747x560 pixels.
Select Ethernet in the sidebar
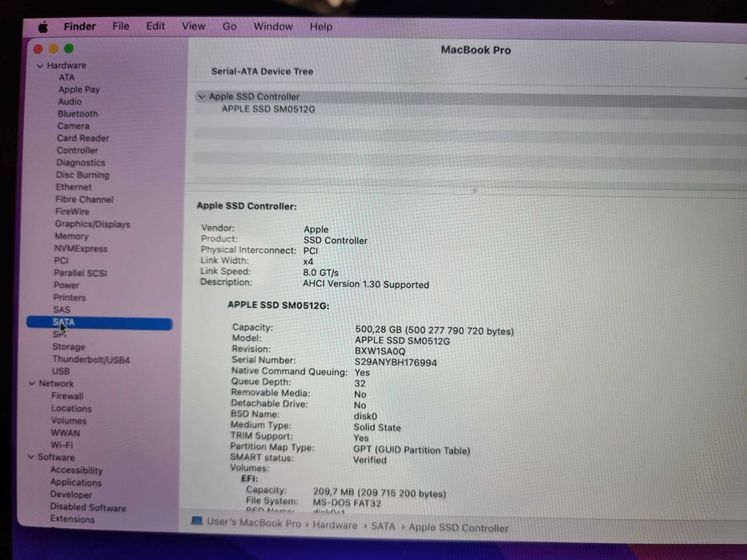click(x=74, y=187)
